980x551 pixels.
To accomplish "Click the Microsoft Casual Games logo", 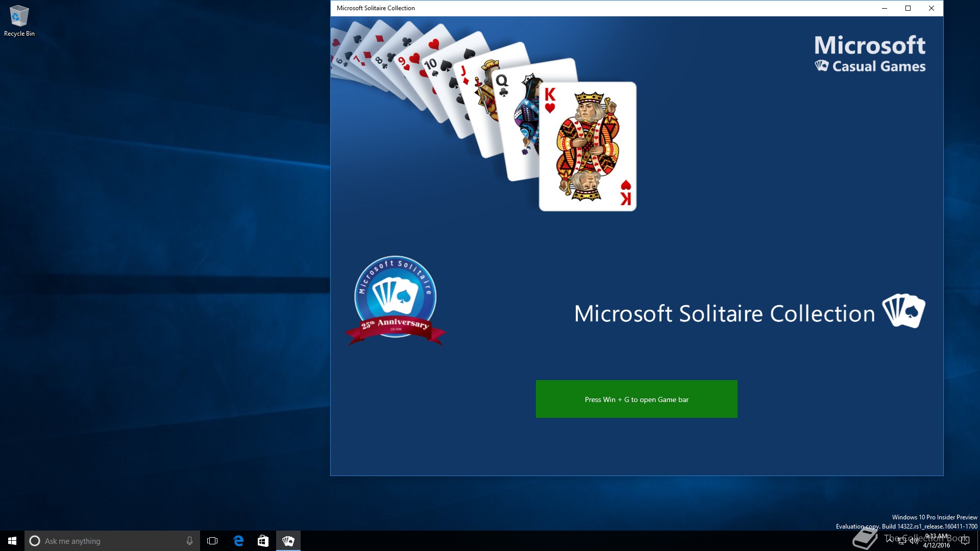I will 870,54.
